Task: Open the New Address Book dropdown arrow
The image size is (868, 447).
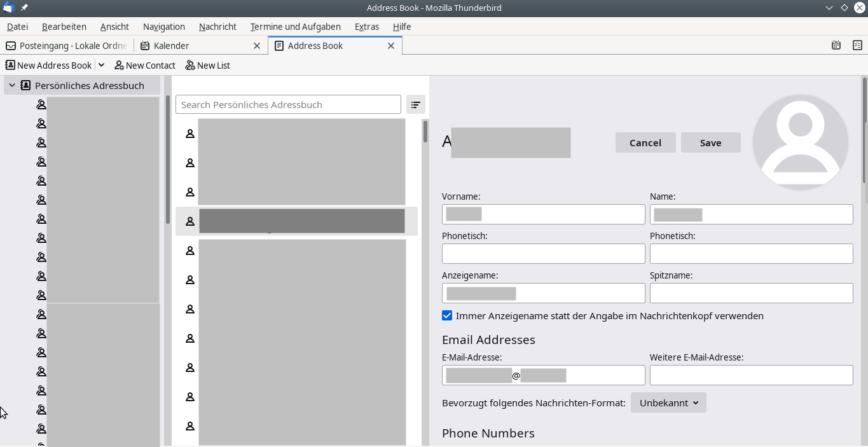Action: [x=101, y=65]
